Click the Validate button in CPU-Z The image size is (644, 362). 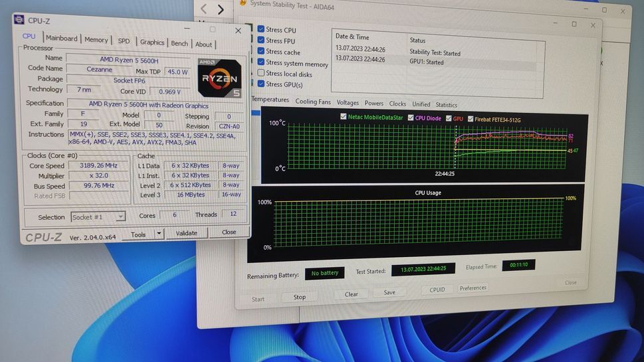[x=186, y=233]
